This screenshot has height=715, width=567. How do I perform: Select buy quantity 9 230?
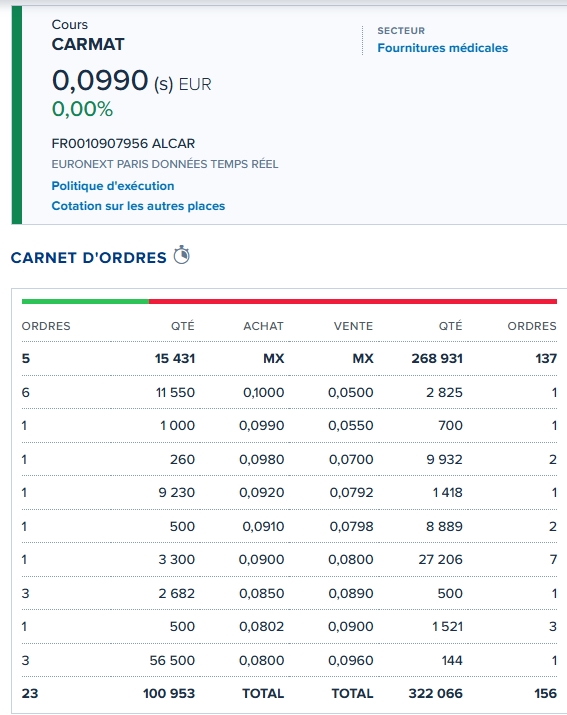point(177,492)
